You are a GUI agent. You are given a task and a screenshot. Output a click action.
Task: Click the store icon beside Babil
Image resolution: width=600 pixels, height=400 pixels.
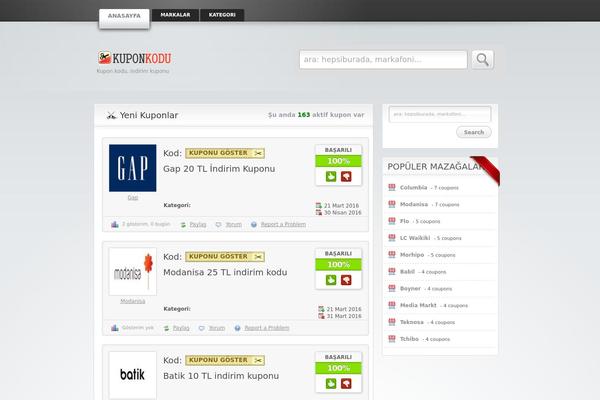(392, 271)
